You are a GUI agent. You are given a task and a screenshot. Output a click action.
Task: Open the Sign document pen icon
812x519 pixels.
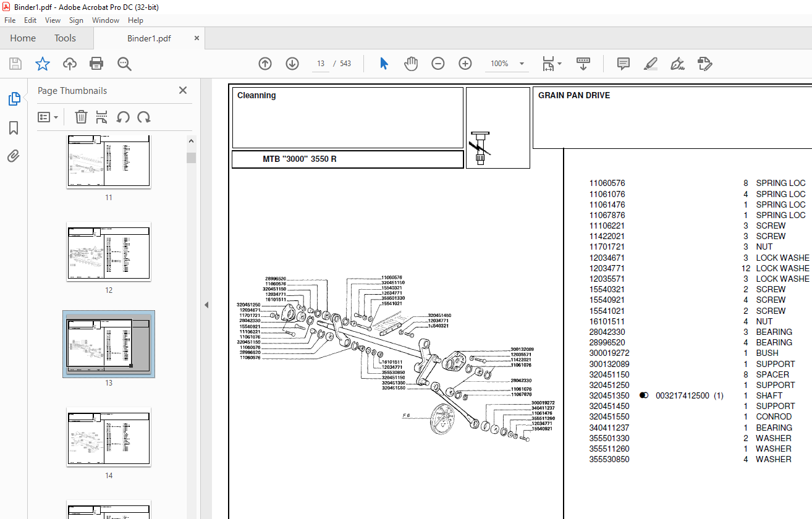point(677,64)
